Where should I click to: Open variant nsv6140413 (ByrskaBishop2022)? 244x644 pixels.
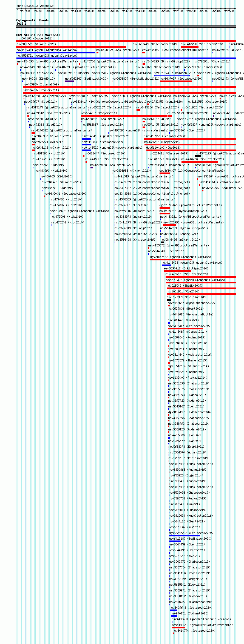point(106,136)
